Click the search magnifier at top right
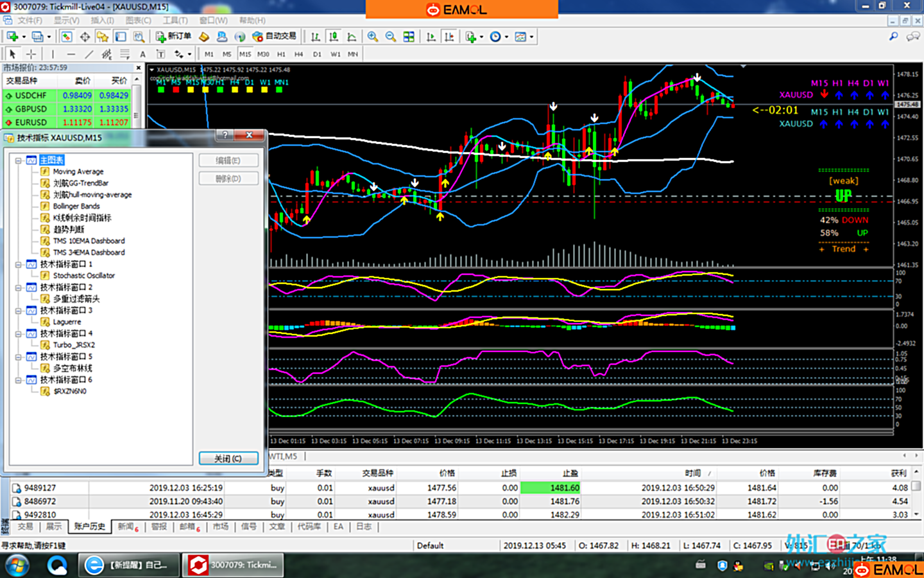This screenshot has height=578, width=924. [x=893, y=37]
